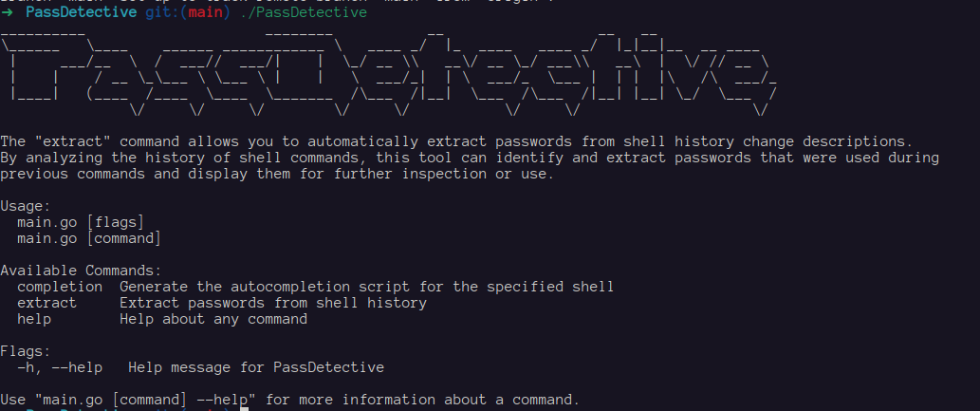
Task: Click the extract command name
Action: [x=46, y=304]
